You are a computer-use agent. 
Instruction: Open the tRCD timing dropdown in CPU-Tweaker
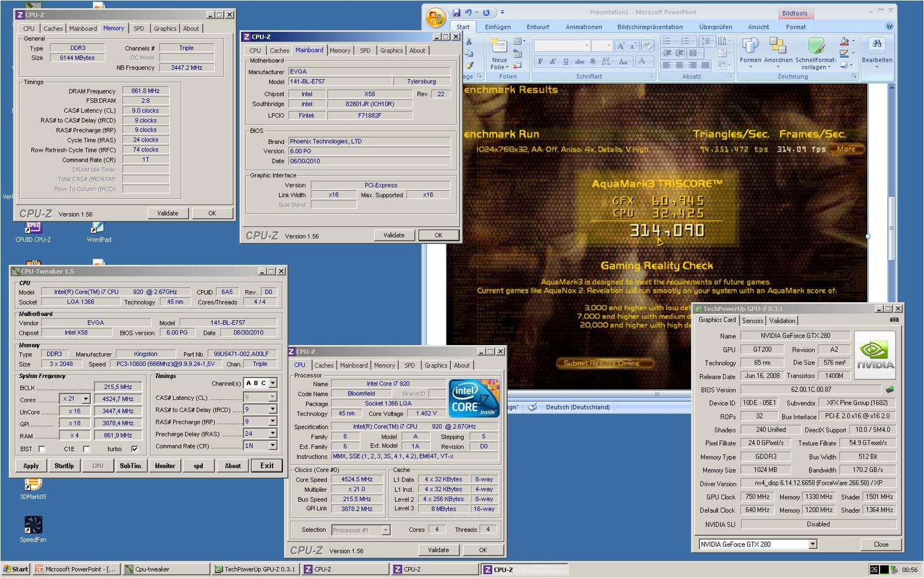point(273,409)
